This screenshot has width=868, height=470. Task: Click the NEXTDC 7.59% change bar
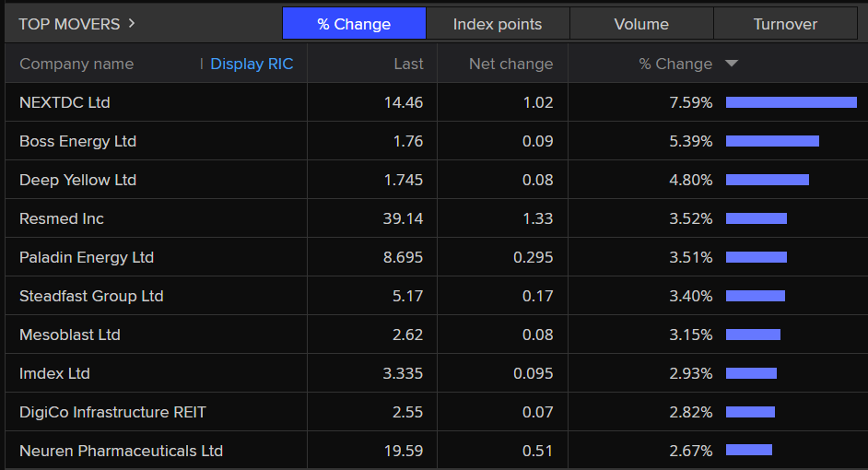point(791,102)
